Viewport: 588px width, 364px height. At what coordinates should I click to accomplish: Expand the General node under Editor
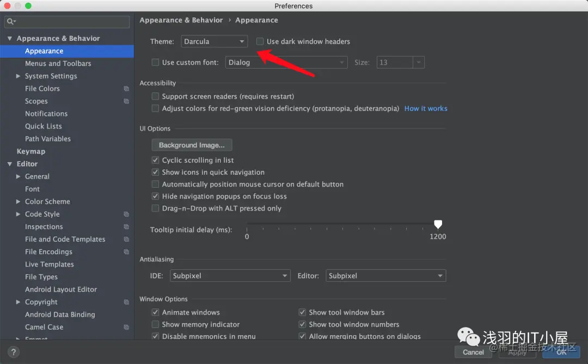(x=18, y=177)
